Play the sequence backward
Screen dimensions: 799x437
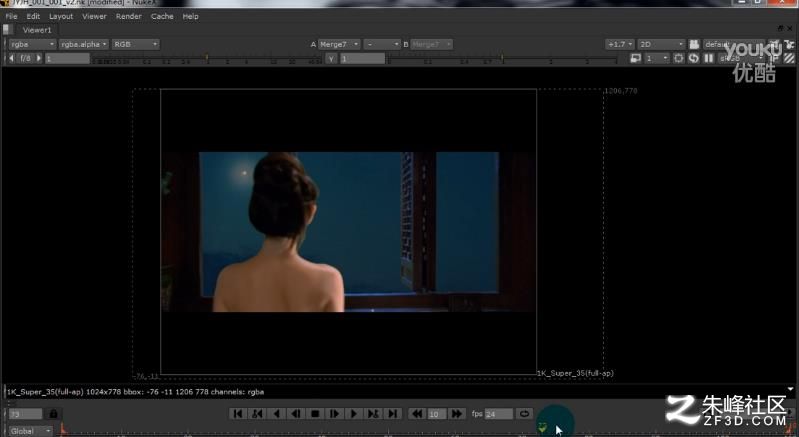point(277,414)
